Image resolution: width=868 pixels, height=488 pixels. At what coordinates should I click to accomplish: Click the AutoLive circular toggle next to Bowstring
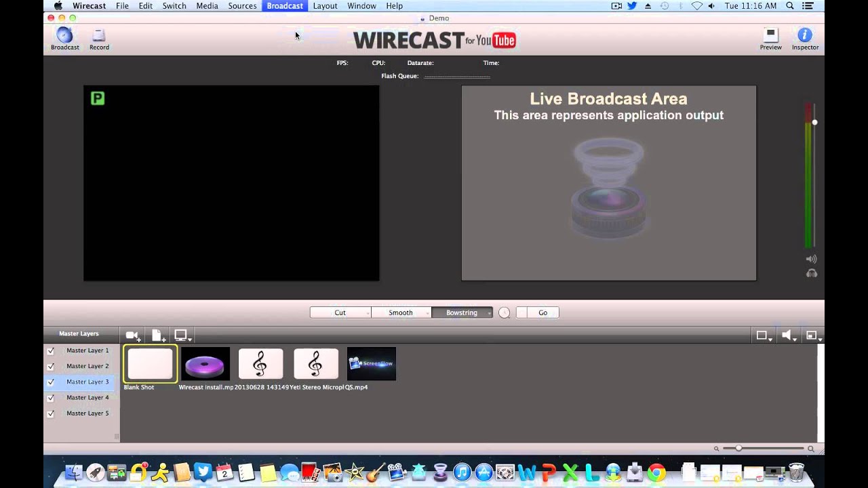coord(504,312)
